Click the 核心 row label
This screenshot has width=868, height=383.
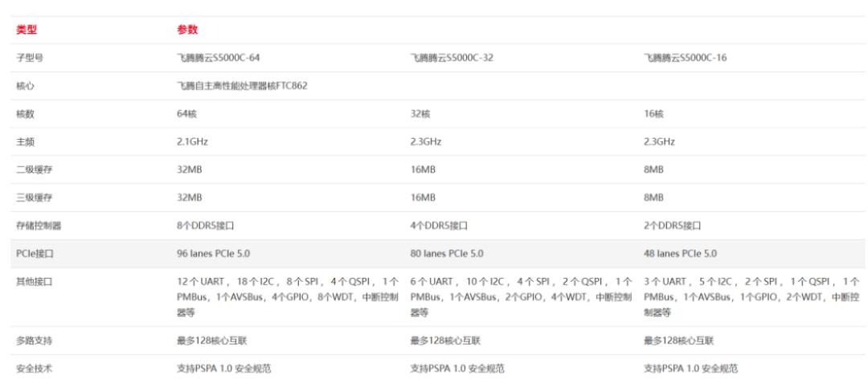pyautogui.click(x=26, y=86)
